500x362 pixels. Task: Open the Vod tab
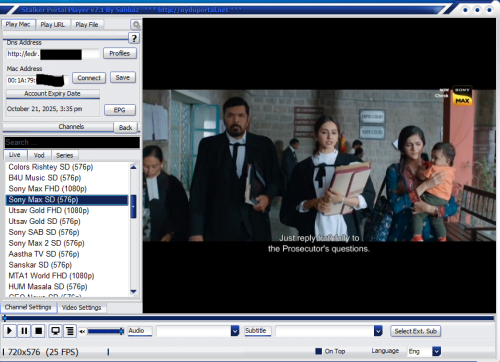[39, 155]
